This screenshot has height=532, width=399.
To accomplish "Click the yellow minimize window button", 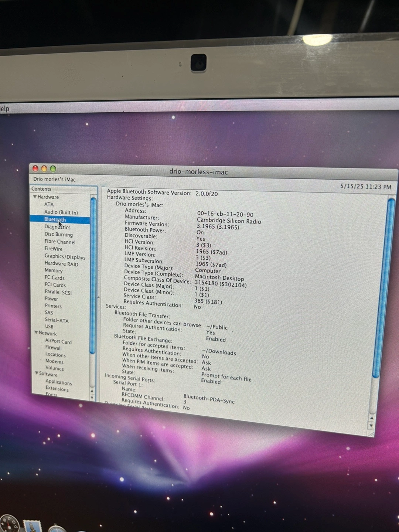I will (x=44, y=169).
